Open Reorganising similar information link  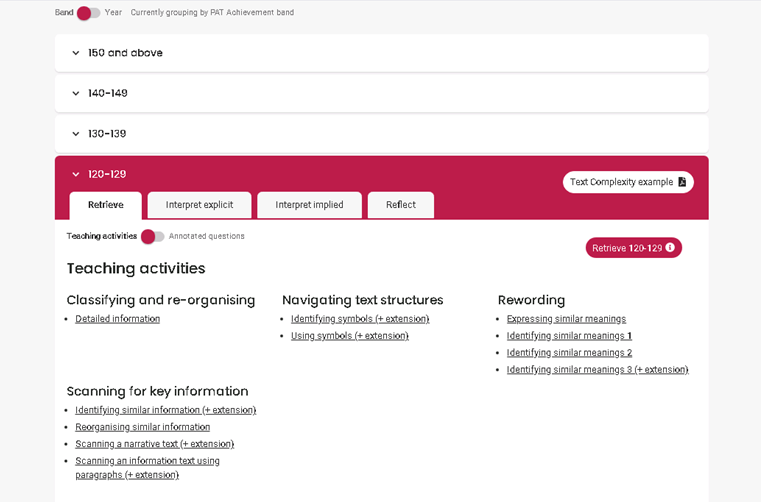tap(143, 427)
